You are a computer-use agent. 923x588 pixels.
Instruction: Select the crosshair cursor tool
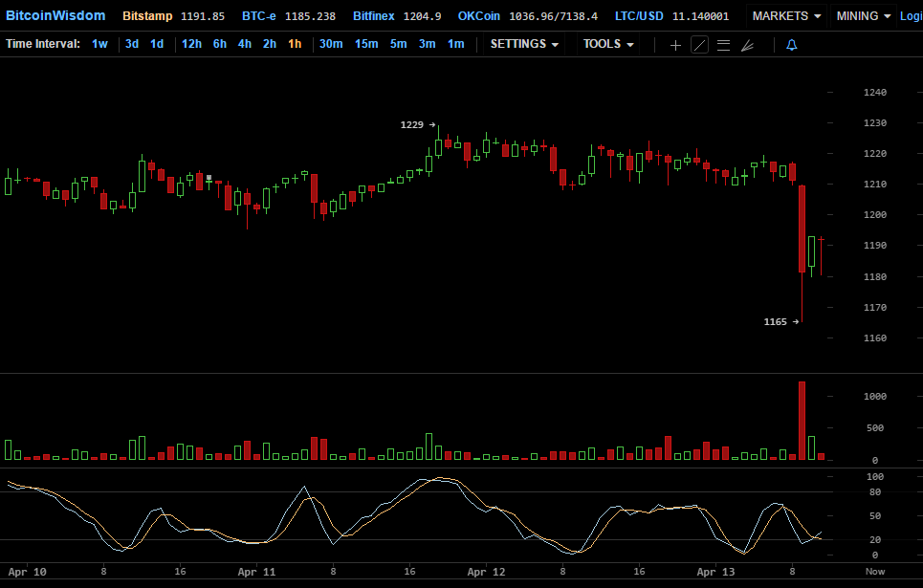pyautogui.click(x=675, y=45)
